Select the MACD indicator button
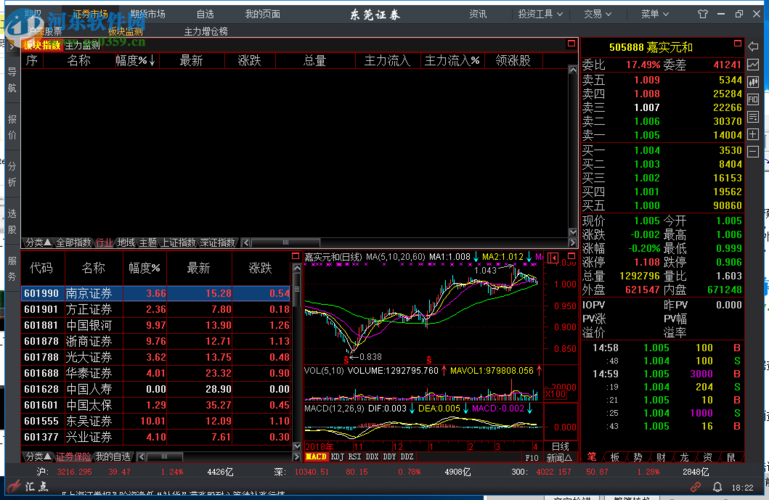Screen dimensions: 769x500 tap(316, 457)
